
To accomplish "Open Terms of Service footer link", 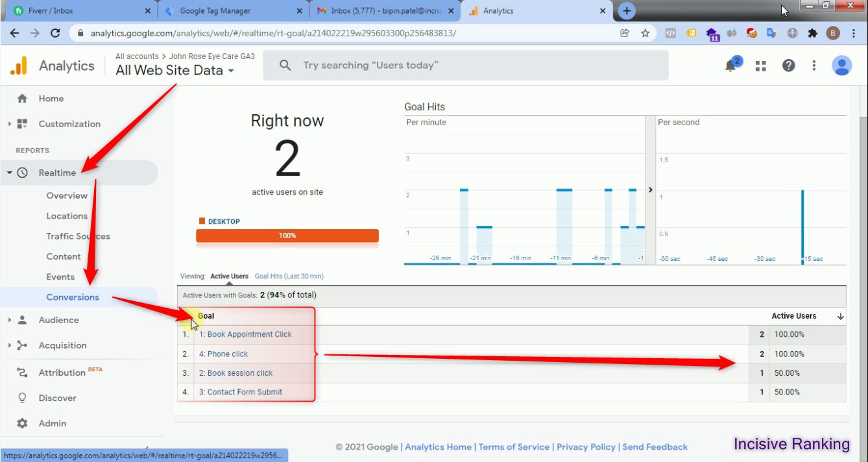I will [514, 447].
